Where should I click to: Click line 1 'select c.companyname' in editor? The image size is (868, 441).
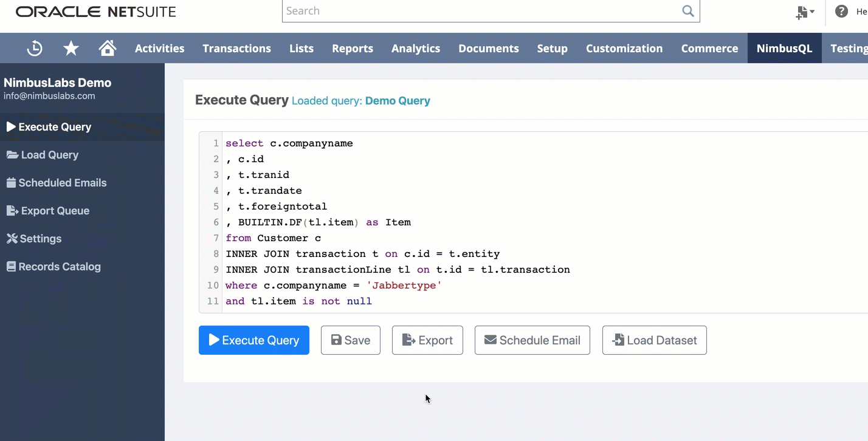click(x=289, y=143)
